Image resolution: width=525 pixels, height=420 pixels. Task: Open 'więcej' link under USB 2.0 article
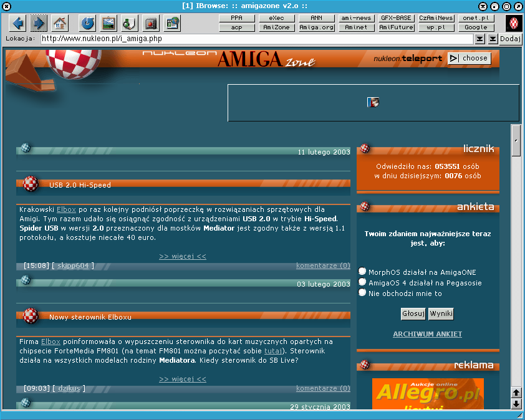(183, 256)
